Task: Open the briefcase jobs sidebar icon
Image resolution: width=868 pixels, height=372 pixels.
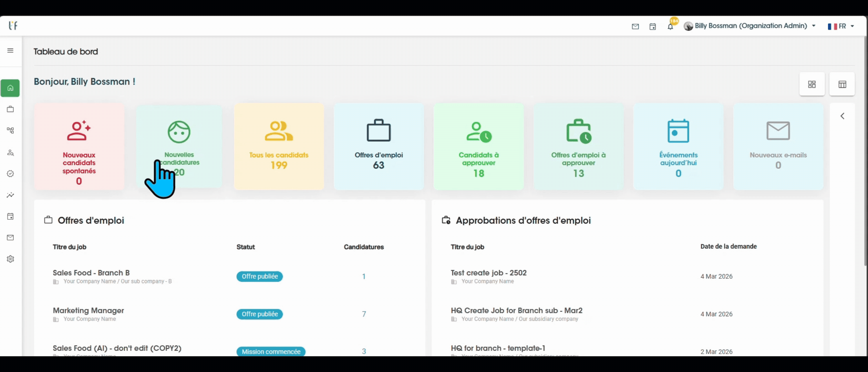Action: (x=10, y=109)
